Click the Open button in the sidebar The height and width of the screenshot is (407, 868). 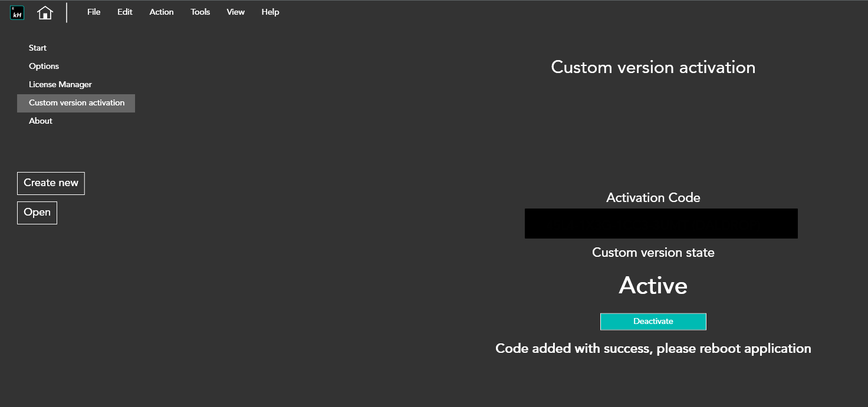tap(37, 213)
